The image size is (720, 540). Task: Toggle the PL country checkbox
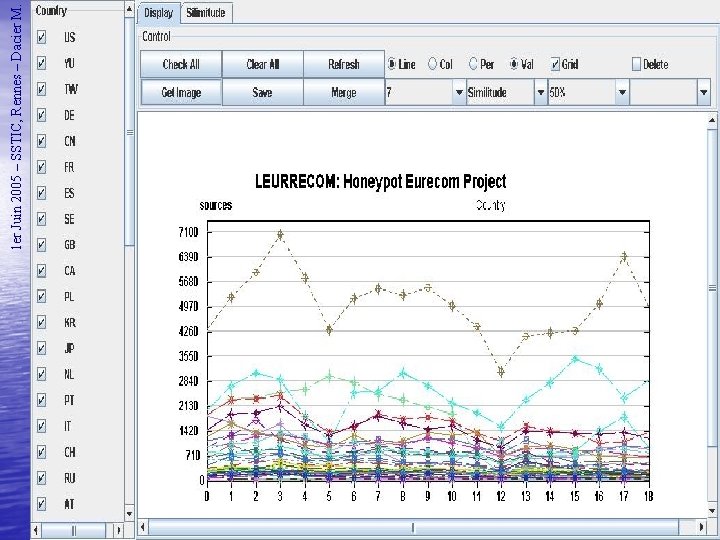coord(41,297)
